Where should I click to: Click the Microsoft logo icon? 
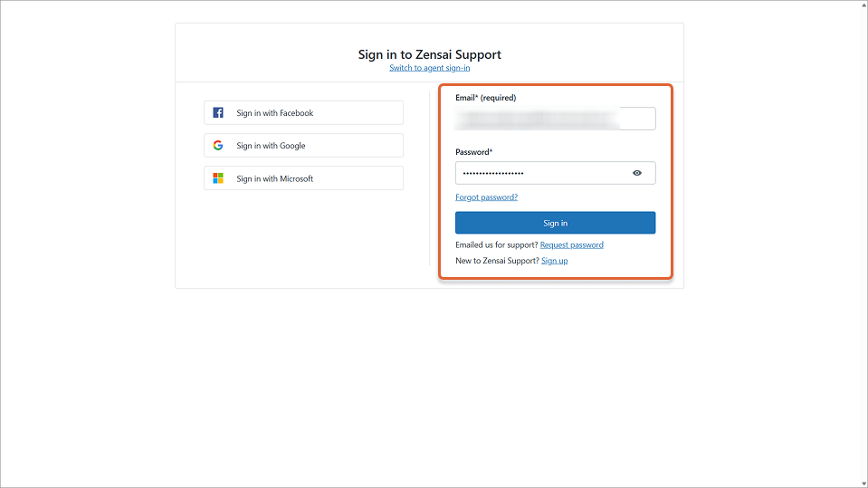(218, 178)
